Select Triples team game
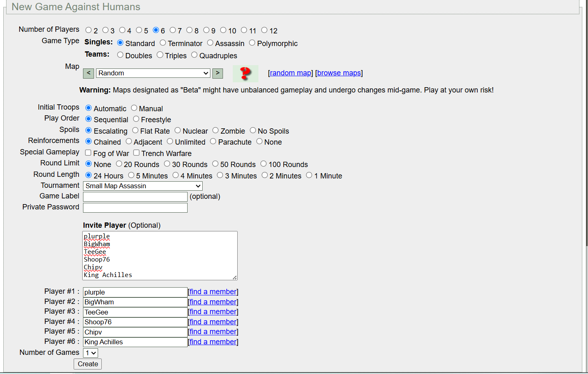588x374 pixels. [x=160, y=55]
